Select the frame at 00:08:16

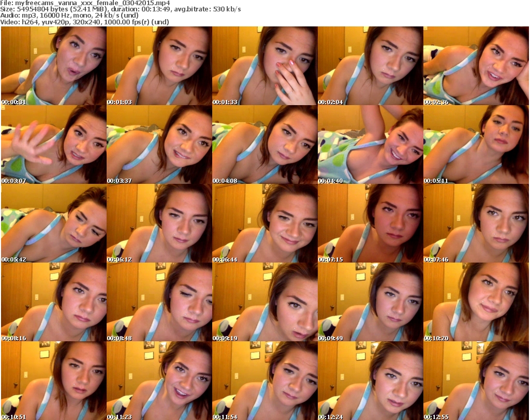pyautogui.click(x=54, y=302)
